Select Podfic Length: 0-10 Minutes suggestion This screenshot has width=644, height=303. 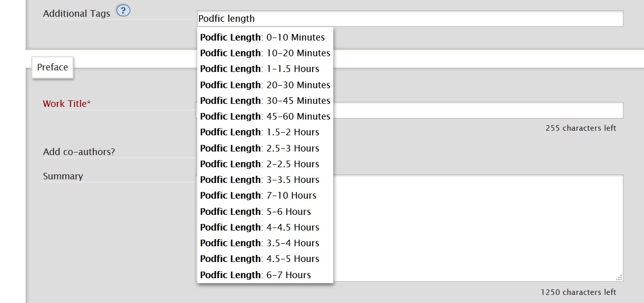[262, 37]
